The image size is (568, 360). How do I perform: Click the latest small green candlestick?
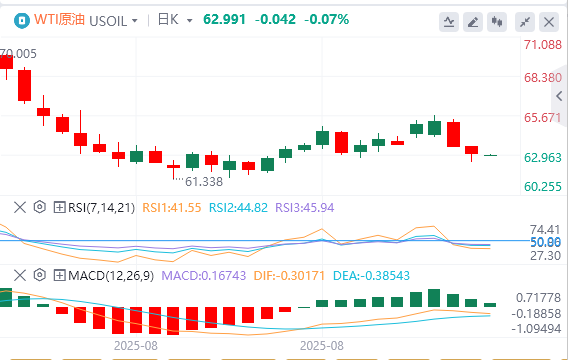(x=490, y=155)
